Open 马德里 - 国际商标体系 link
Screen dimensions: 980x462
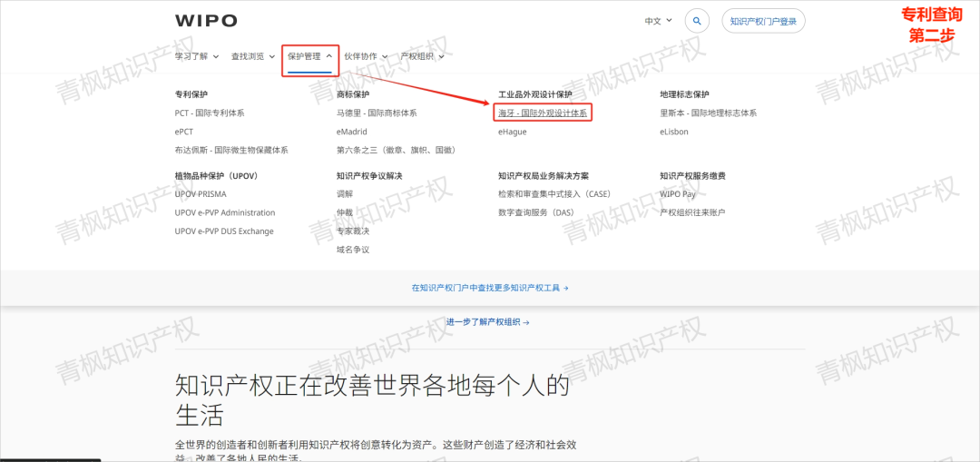coord(377,113)
